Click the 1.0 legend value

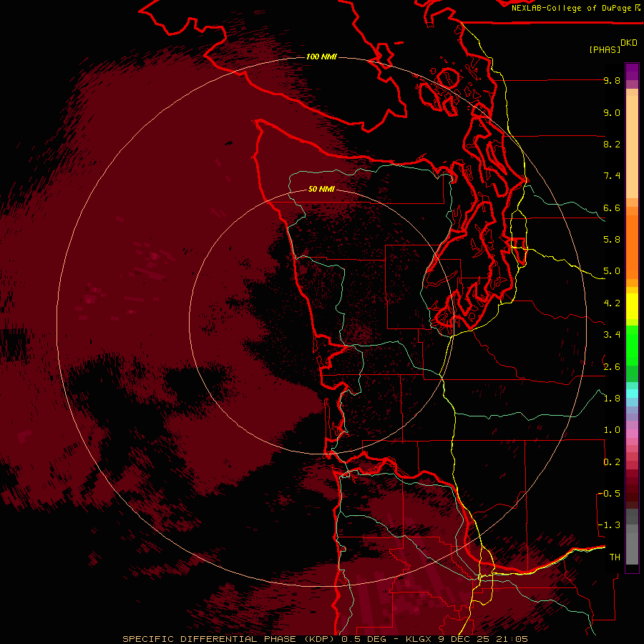click(x=612, y=430)
